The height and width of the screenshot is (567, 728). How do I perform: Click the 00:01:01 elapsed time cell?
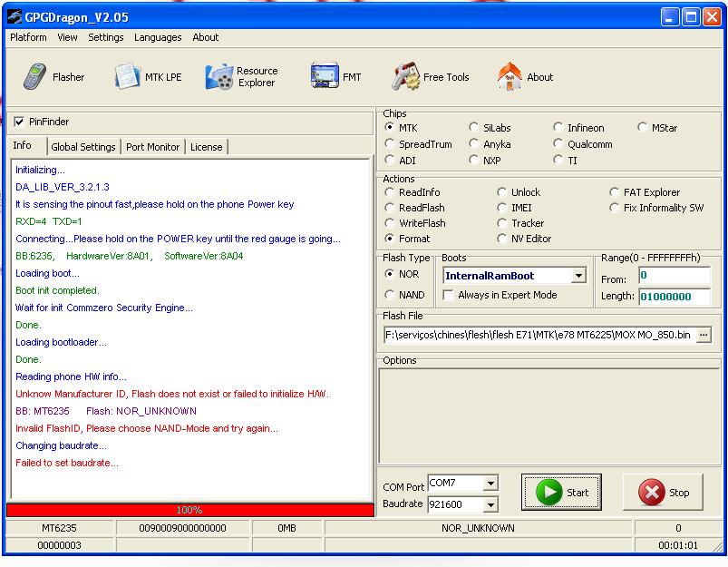click(x=678, y=545)
